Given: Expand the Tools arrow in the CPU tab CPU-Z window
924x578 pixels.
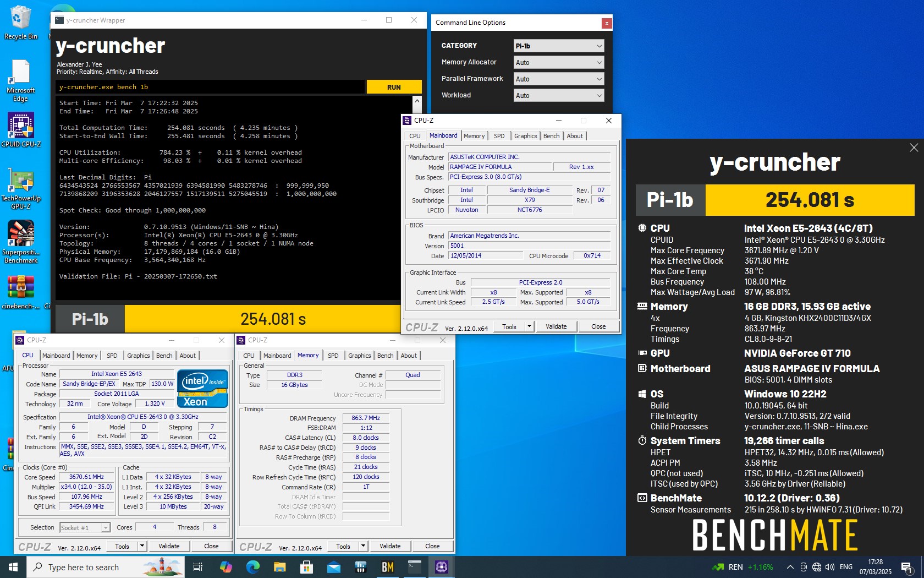Looking at the screenshot, I should [142, 546].
